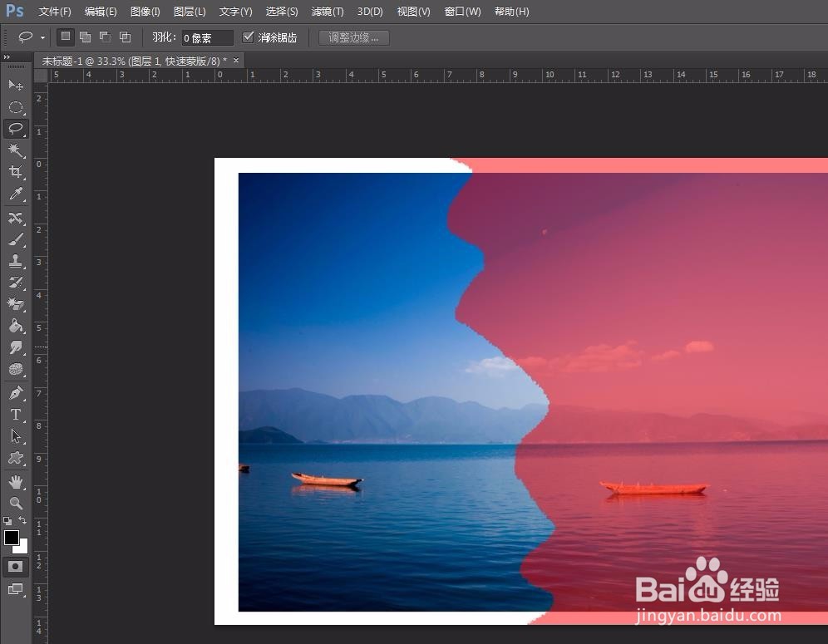Select the Move tool
This screenshot has height=644, width=828.
(16, 85)
